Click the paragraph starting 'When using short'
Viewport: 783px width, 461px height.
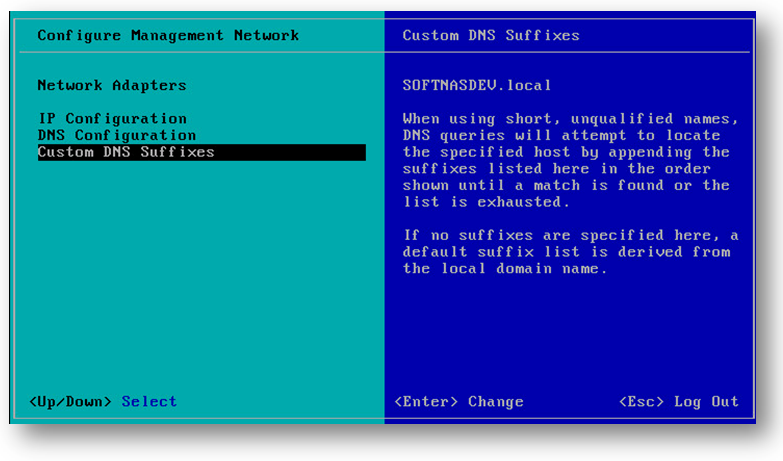click(570, 160)
